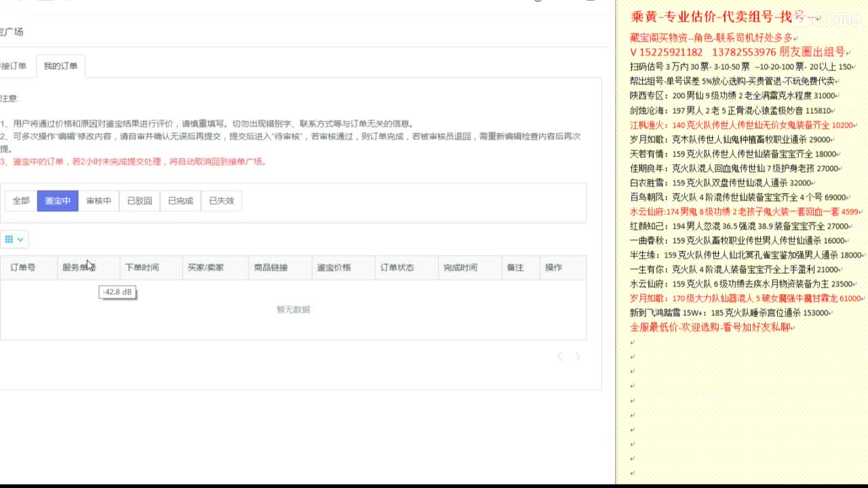Click the 暂无数据 empty message
Viewport: 868px width, 488px height.
click(293, 310)
